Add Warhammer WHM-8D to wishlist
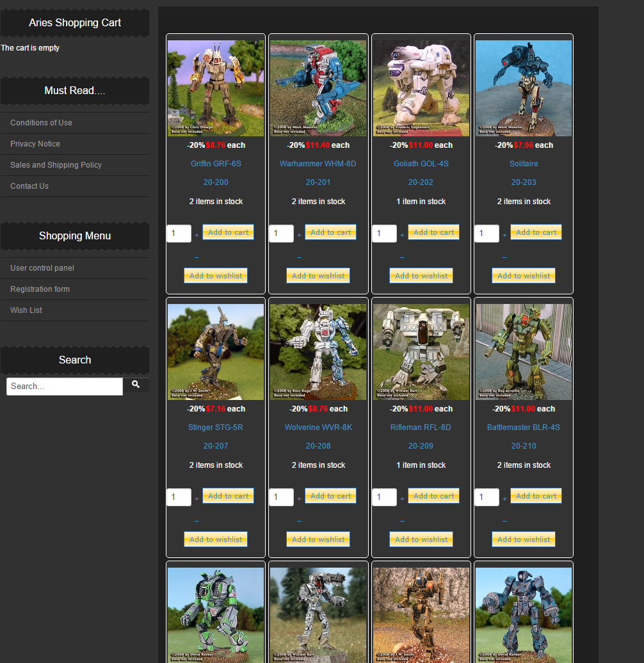This screenshot has width=644, height=663. click(x=318, y=276)
